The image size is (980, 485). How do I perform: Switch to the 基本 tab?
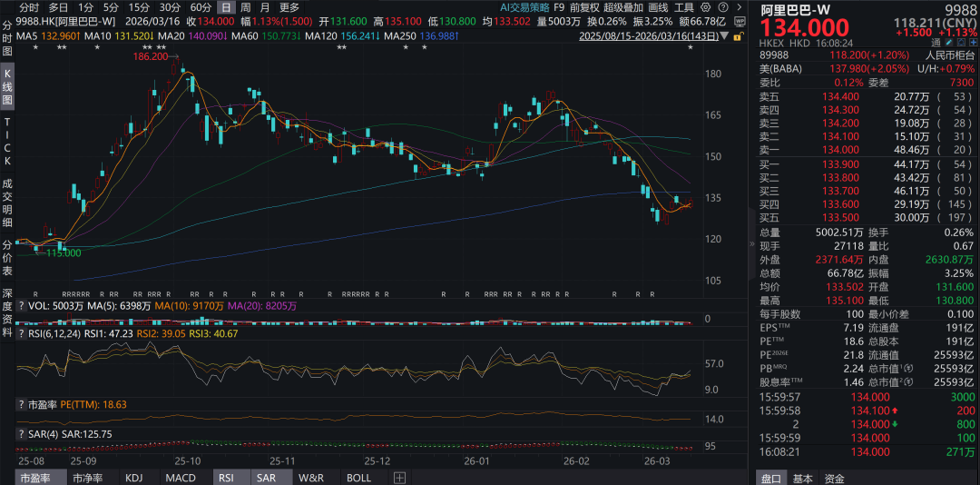(x=803, y=478)
